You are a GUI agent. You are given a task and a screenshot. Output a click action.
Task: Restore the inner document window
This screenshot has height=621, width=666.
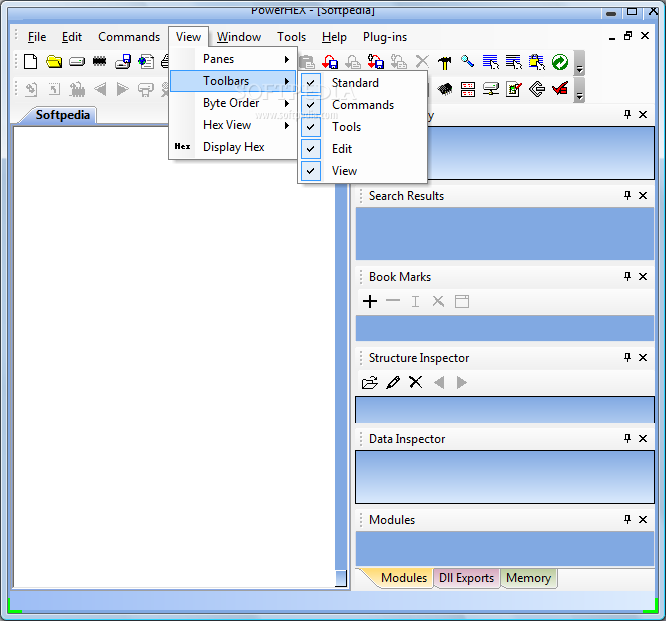point(628,36)
